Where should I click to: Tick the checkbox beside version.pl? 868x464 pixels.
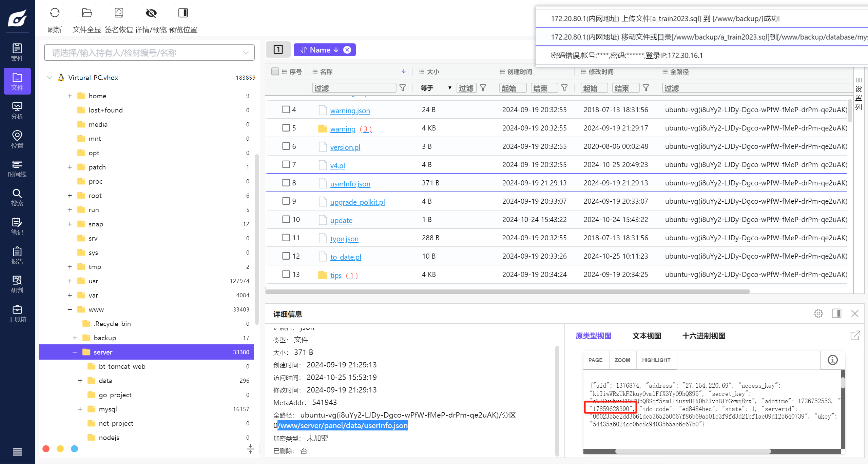[286, 146]
